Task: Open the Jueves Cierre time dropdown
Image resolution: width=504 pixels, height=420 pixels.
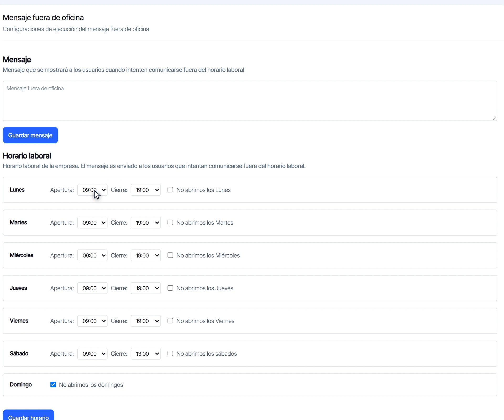Action: (x=146, y=288)
